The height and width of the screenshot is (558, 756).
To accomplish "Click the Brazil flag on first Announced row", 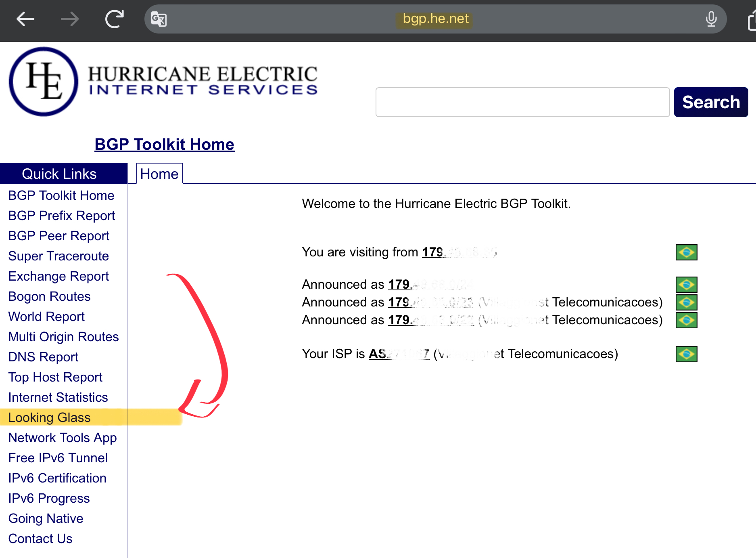I will pos(686,285).
